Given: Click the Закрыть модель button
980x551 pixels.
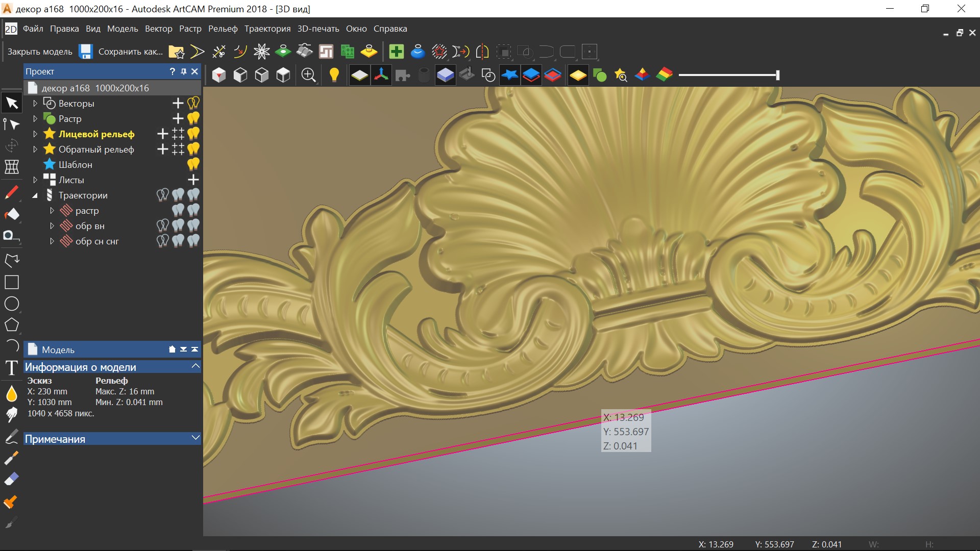Looking at the screenshot, I should [40, 52].
